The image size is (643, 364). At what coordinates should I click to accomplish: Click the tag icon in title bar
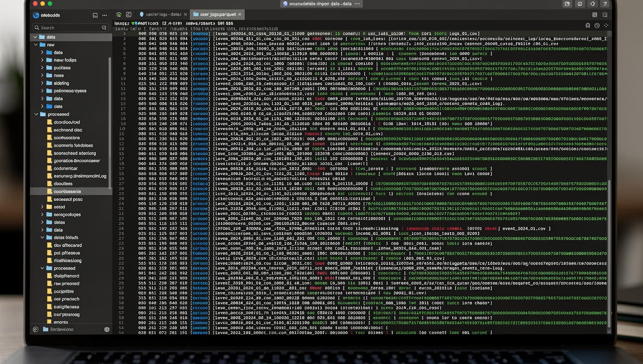[593, 4]
